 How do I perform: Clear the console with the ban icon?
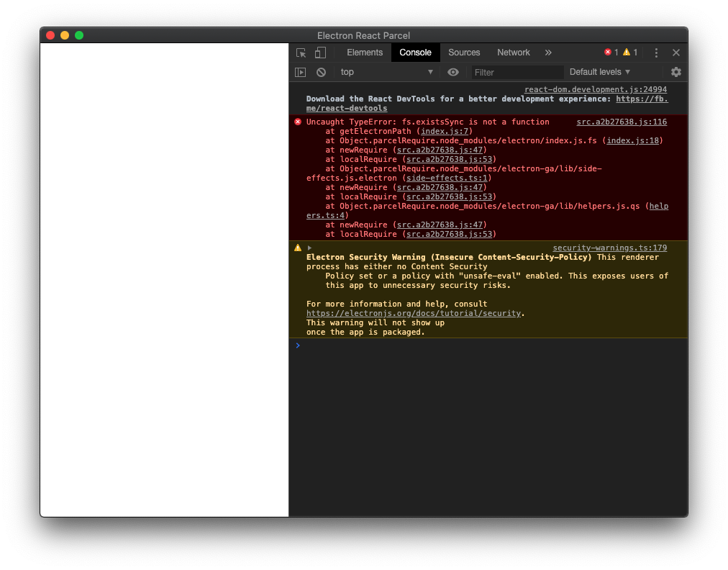(322, 73)
